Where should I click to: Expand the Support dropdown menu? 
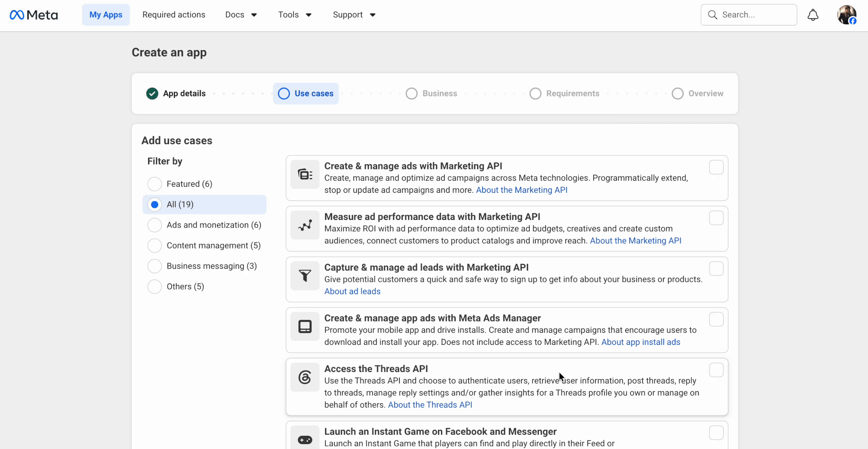click(x=354, y=15)
